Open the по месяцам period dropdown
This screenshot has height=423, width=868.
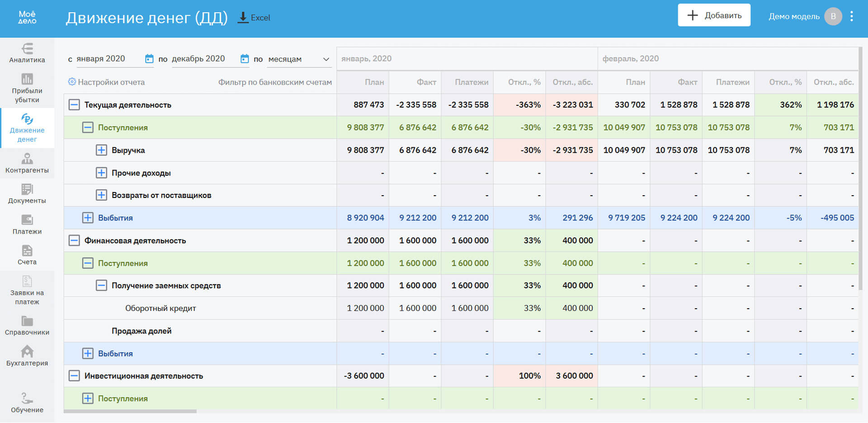[298, 59]
